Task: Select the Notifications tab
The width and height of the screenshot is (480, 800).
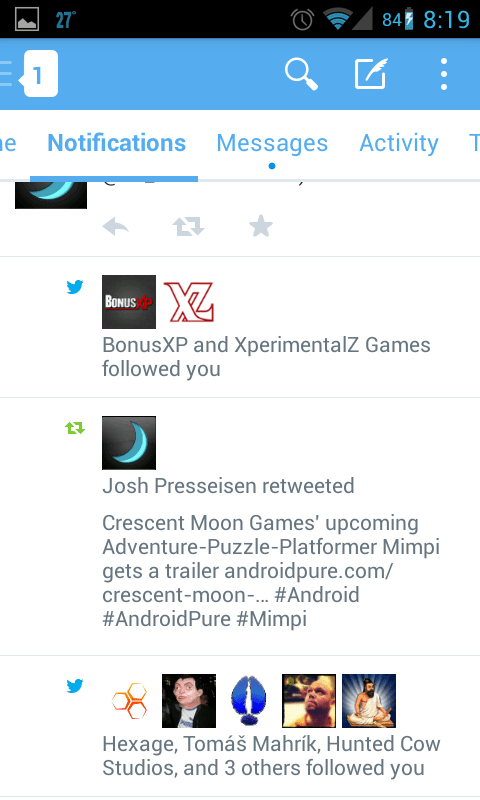Action: tap(116, 143)
